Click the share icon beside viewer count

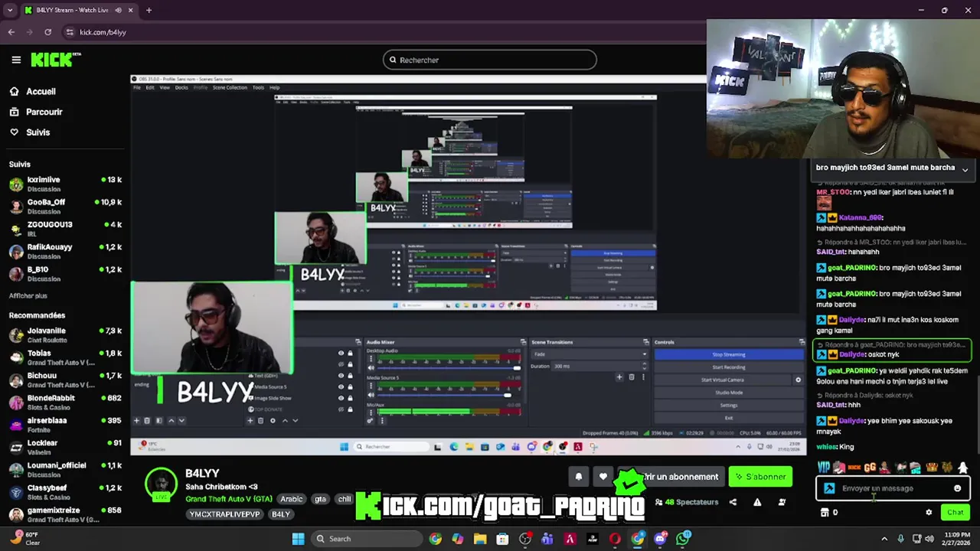click(x=733, y=502)
